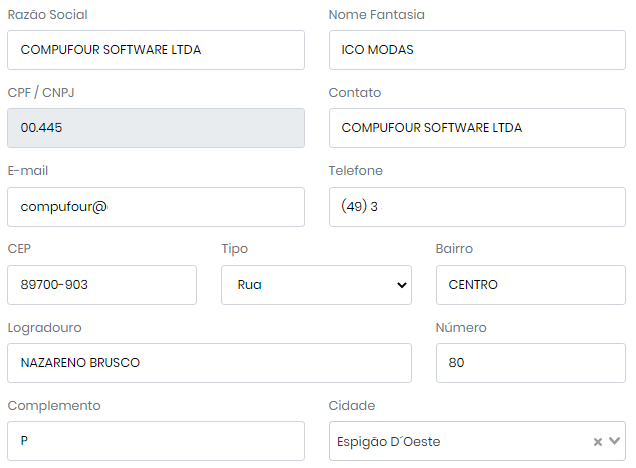Screen dimensions: 636x468
Task: Select the Logradouro input NAZARENO BRUSCO
Action: pyautogui.click(x=209, y=363)
